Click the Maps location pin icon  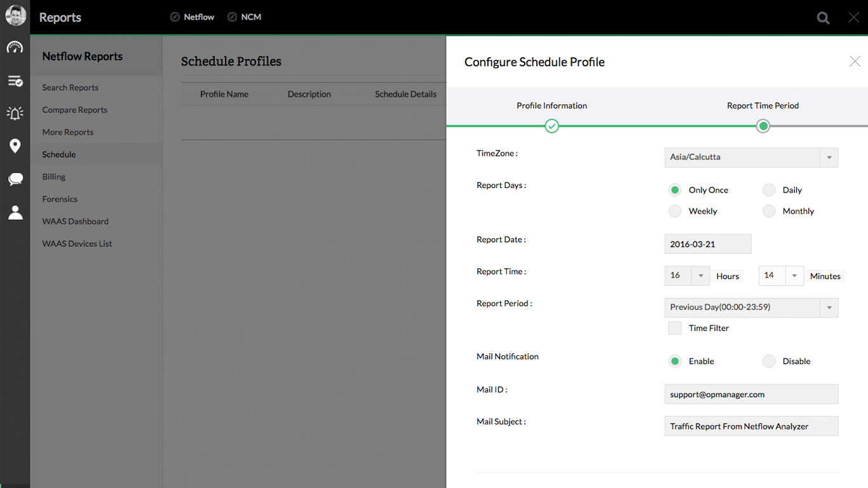15,146
